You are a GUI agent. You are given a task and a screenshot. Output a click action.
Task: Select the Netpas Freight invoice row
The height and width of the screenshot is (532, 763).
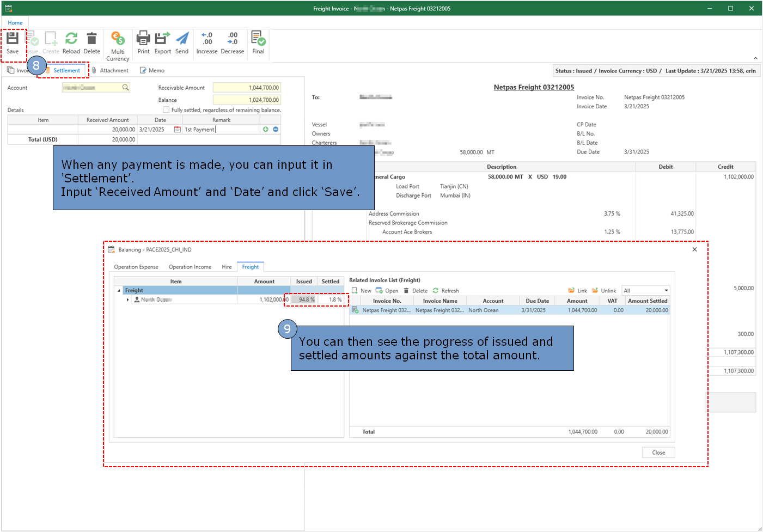coord(509,310)
